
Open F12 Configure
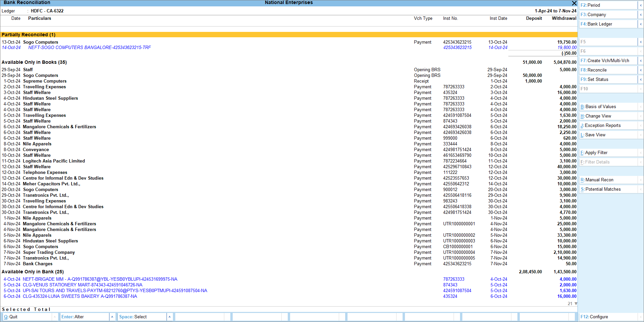(x=608, y=317)
